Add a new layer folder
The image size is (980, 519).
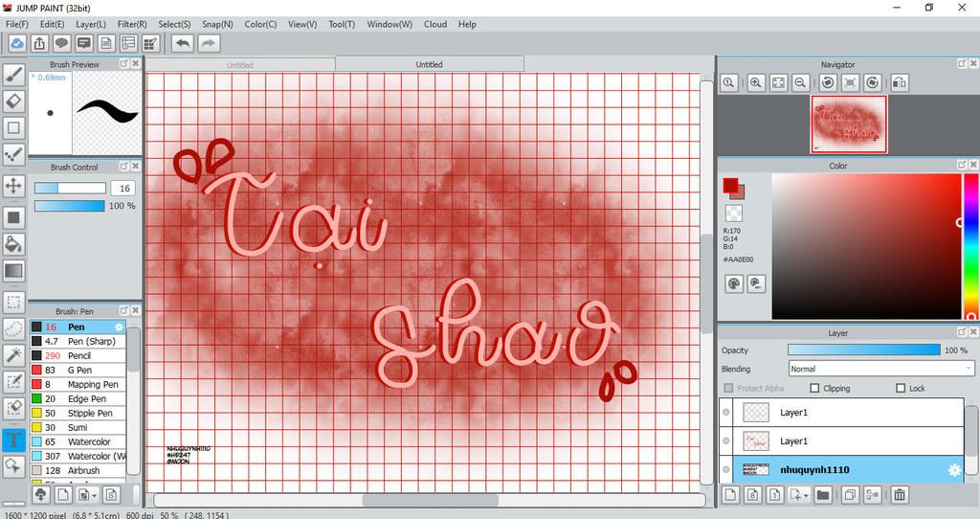pos(823,495)
